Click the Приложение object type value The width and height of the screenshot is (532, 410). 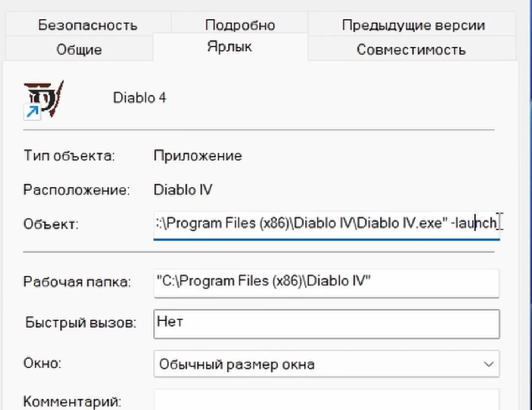click(197, 156)
